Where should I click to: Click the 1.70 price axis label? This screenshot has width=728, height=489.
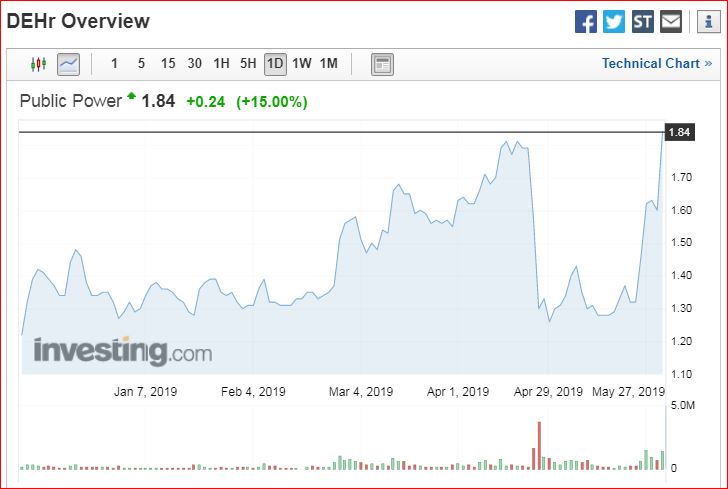click(682, 177)
